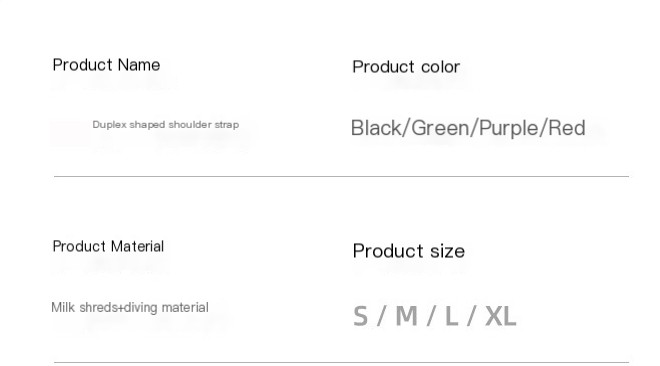Screen dimensions: 660x366
Task: Click the Product color heading
Action: pyautogui.click(x=406, y=67)
